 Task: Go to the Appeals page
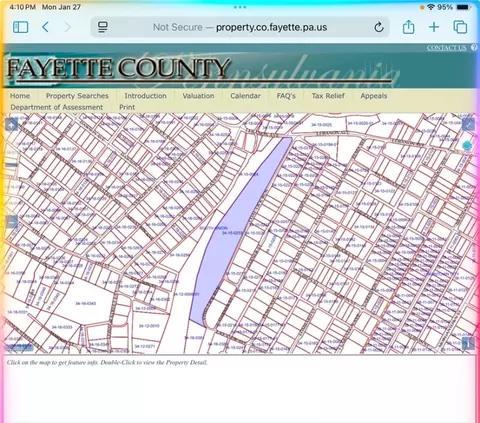(x=374, y=96)
